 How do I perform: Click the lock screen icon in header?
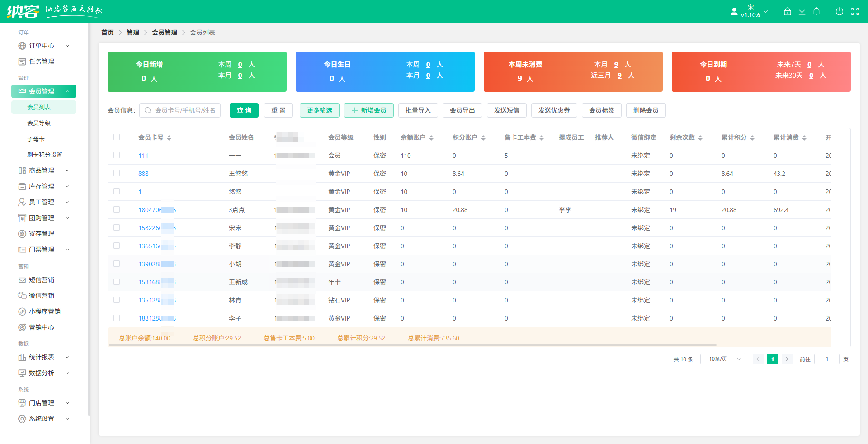[787, 11]
